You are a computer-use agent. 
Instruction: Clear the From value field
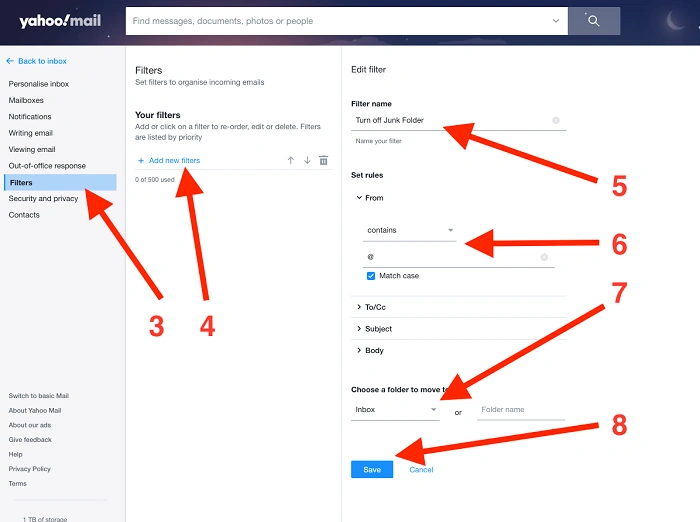point(544,257)
